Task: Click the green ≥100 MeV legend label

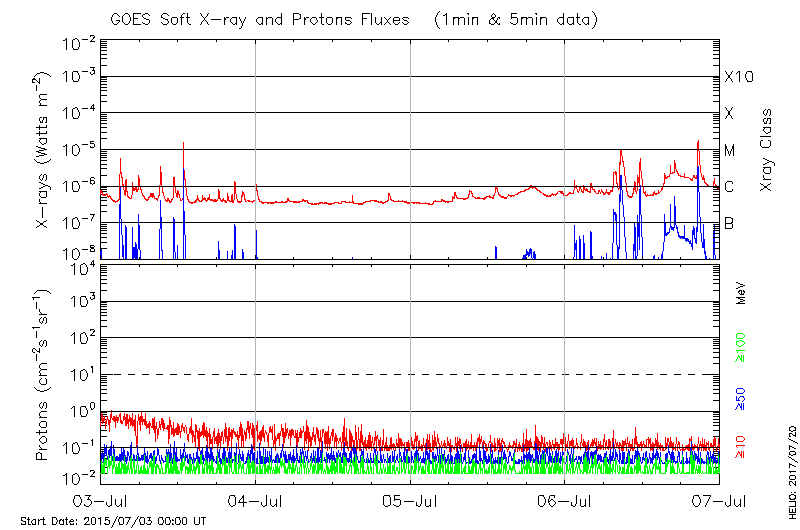Action: (x=742, y=350)
